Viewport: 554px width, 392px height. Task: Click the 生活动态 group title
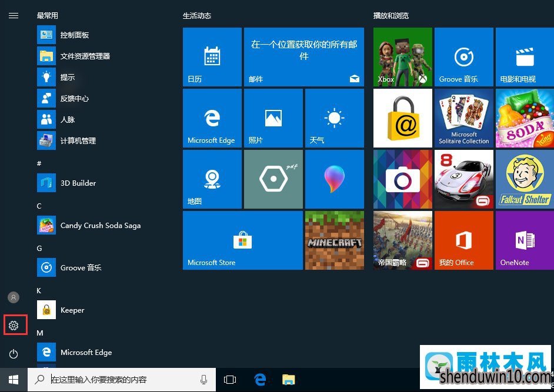[197, 15]
